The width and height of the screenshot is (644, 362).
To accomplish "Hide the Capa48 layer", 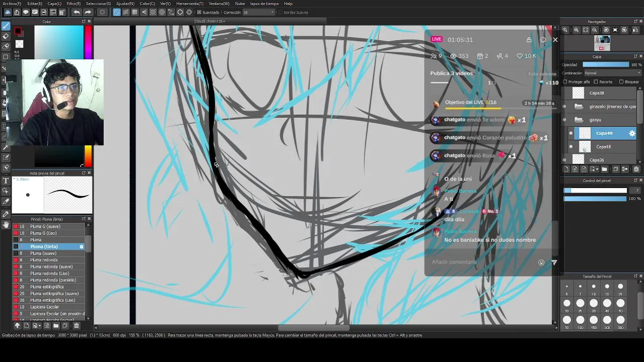I will coord(571,147).
